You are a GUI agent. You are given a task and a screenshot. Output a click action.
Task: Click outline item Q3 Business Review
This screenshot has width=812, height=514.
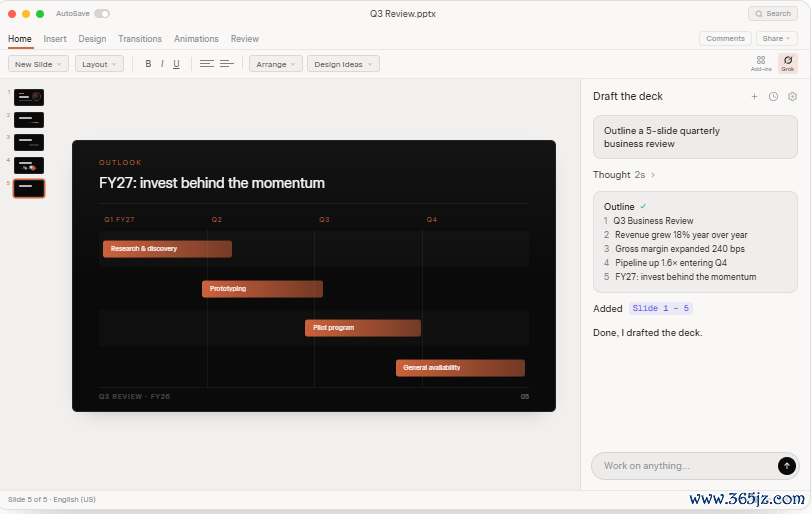(654, 221)
